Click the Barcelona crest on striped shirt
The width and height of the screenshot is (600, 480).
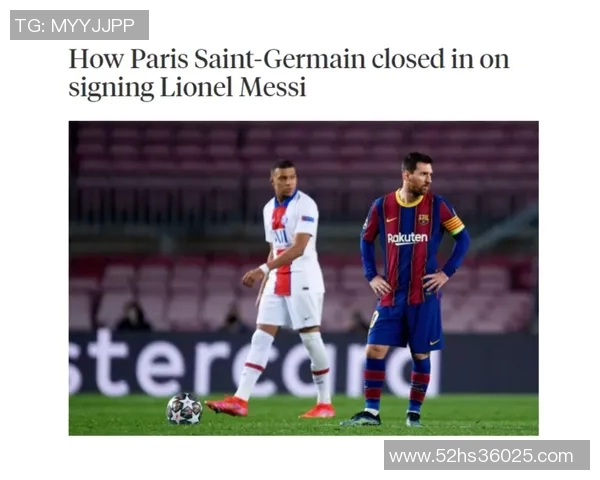pos(424,219)
